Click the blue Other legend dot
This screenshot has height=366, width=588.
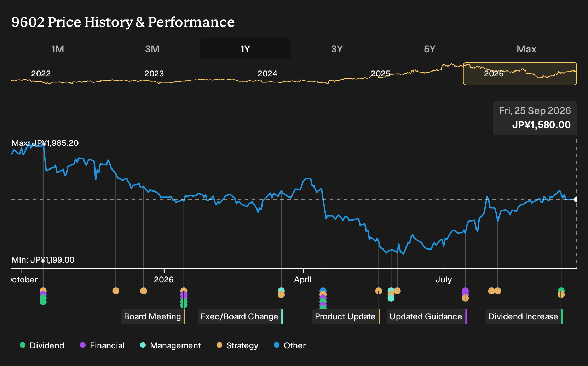277,345
